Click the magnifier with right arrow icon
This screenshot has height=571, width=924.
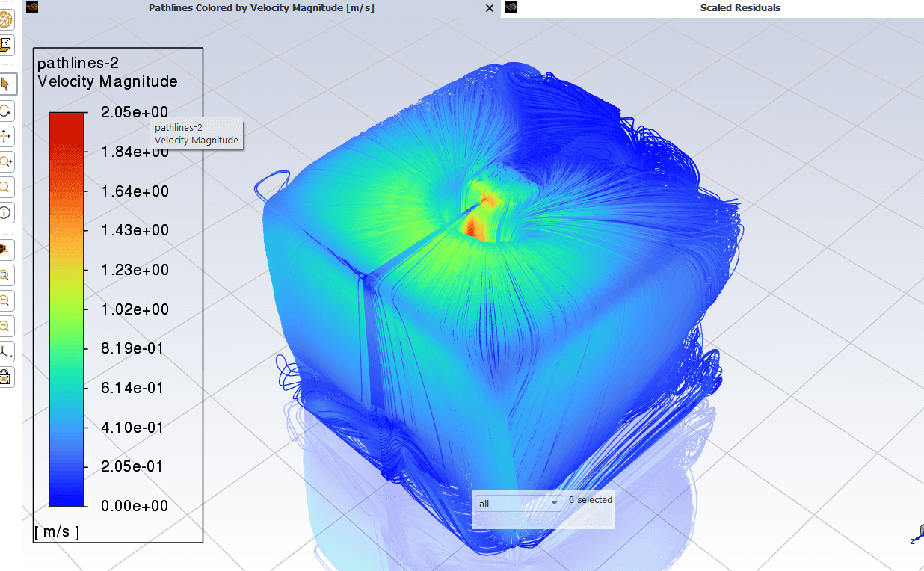[x=5, y=326]
